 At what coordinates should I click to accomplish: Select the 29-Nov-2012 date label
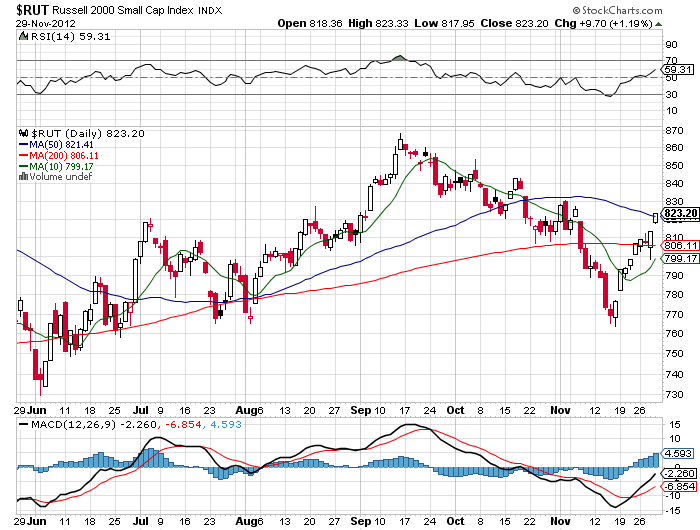click(46, 24)
